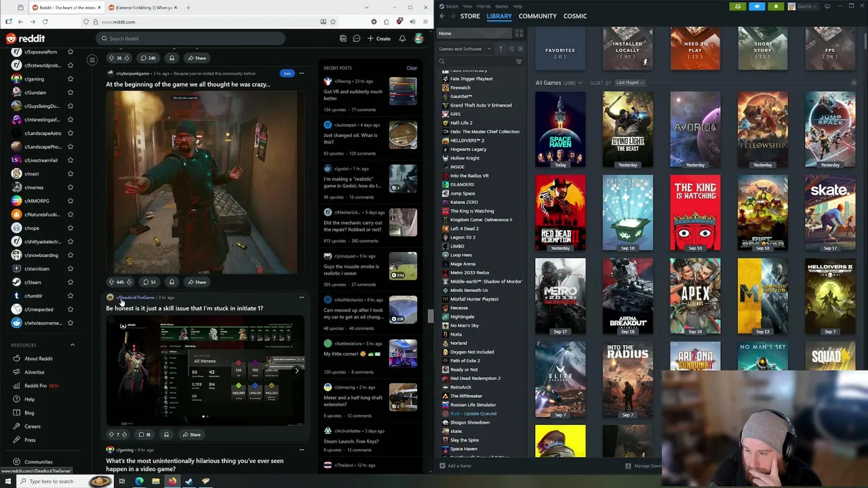Open Windows Start menu
Viewport: 868px width, 488px height.
(x=7, y=481)
